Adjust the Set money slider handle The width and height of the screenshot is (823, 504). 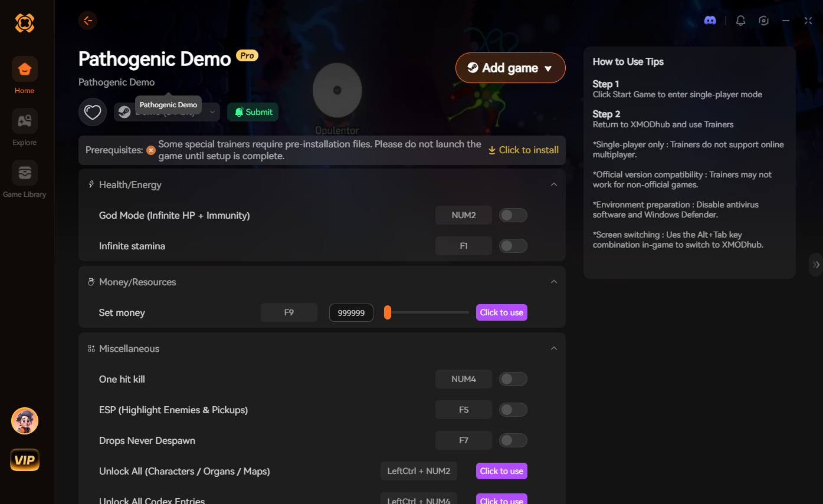click(388, 312)
